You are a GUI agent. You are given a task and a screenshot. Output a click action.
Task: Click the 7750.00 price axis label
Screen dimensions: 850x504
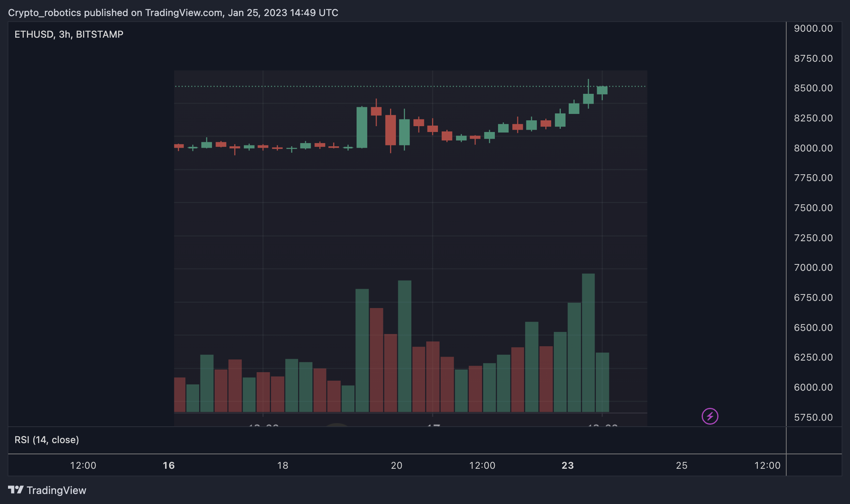pos(813,178)
